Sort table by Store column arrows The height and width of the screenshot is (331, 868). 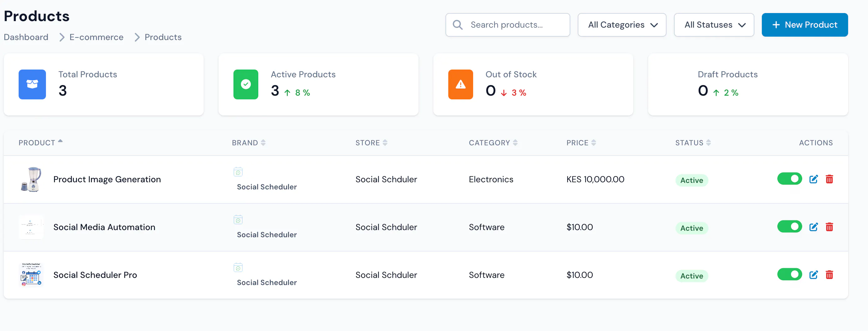(385, 143)
